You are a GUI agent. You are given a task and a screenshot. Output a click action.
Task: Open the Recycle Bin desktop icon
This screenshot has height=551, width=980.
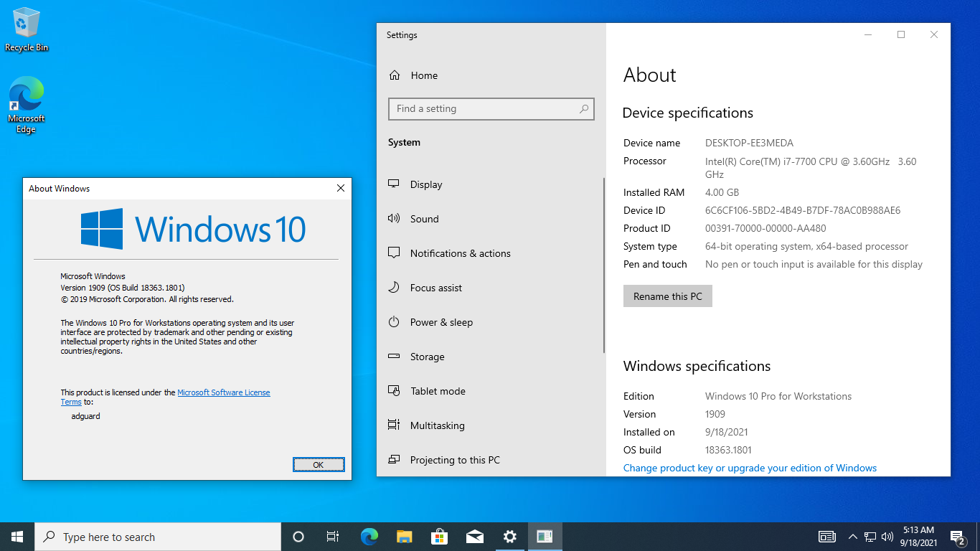pos(27,30)
